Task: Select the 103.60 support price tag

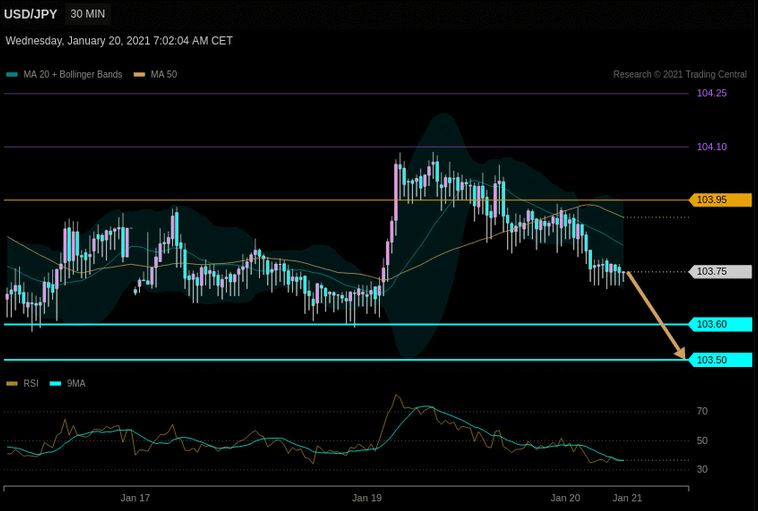Action: [720, 324]
